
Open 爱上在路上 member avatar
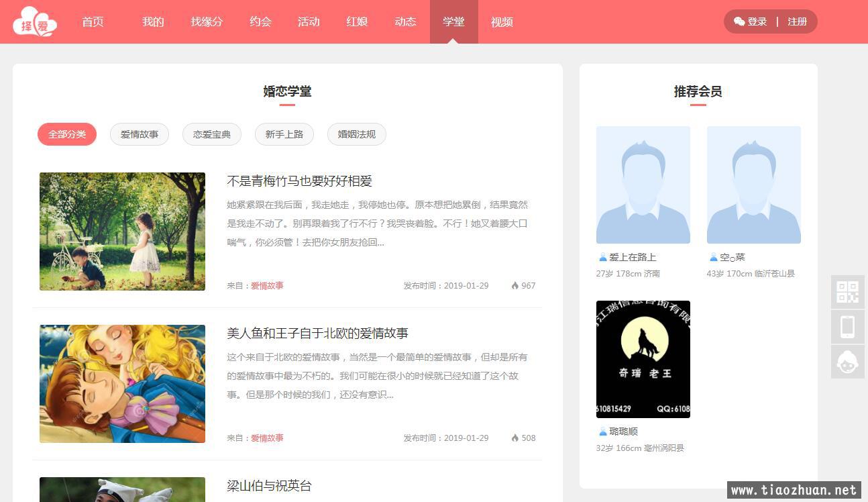tap(643, 185)
